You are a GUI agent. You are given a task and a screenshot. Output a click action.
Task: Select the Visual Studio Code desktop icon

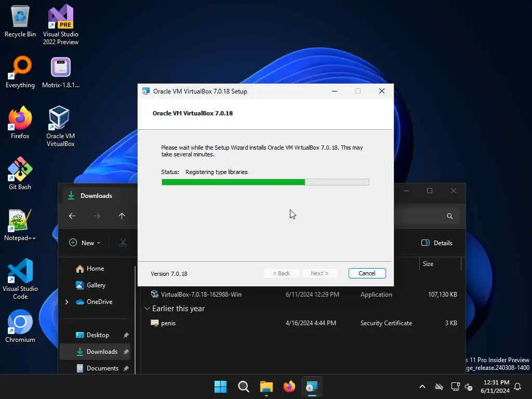coord(20,279)
